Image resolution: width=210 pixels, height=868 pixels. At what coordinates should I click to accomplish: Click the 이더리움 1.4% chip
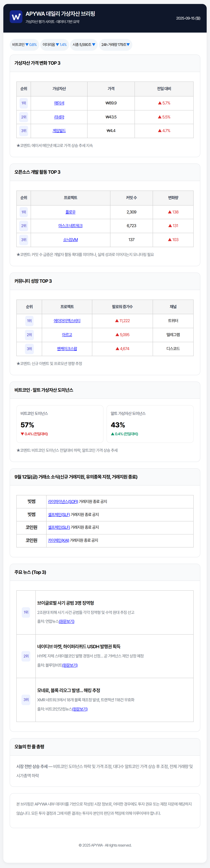[55, 44]
